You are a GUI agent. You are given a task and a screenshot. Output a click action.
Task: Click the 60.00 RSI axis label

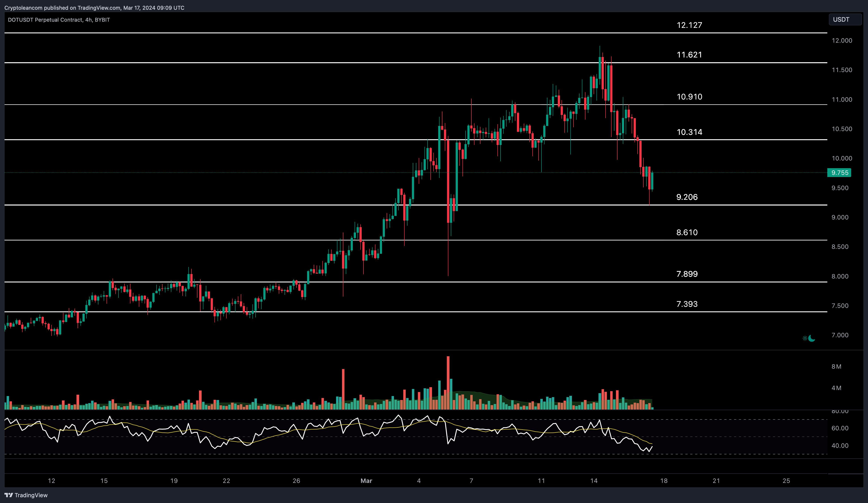click(840, 428)
